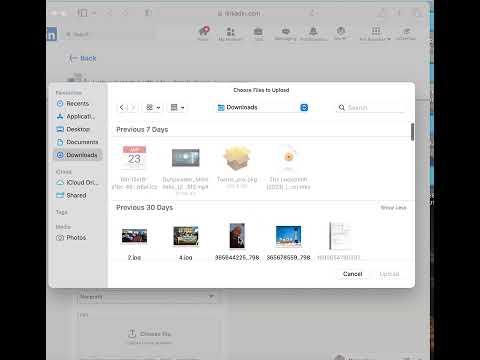This screenshot has height=360, width=480.
Task: Open the LinkedIn notifications bell icon
Action: (313, 34)
